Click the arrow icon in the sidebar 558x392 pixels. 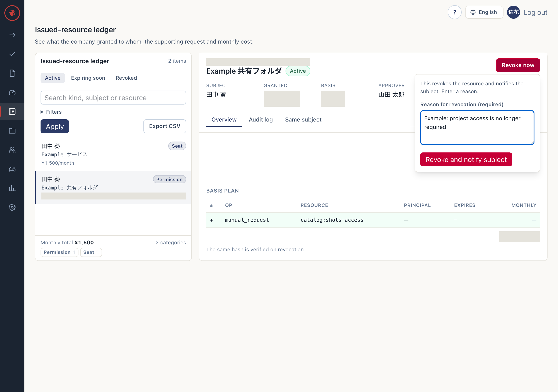point(12,35)
